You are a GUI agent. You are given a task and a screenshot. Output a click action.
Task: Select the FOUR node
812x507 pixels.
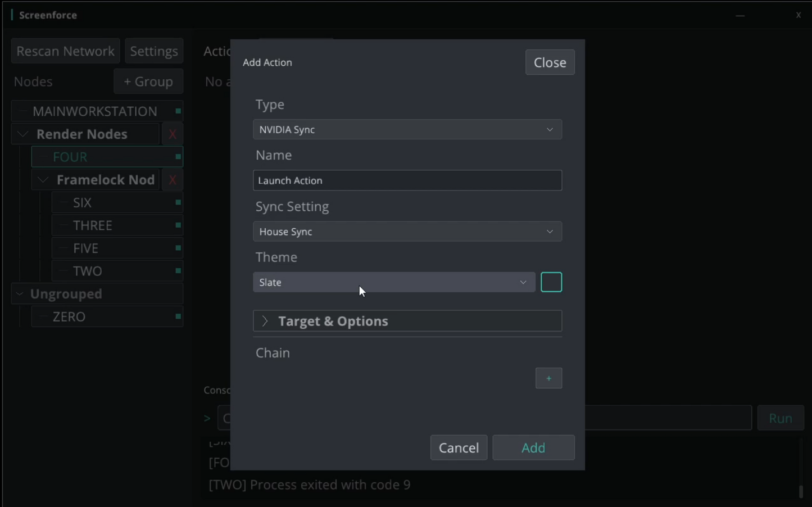point(107,157)
